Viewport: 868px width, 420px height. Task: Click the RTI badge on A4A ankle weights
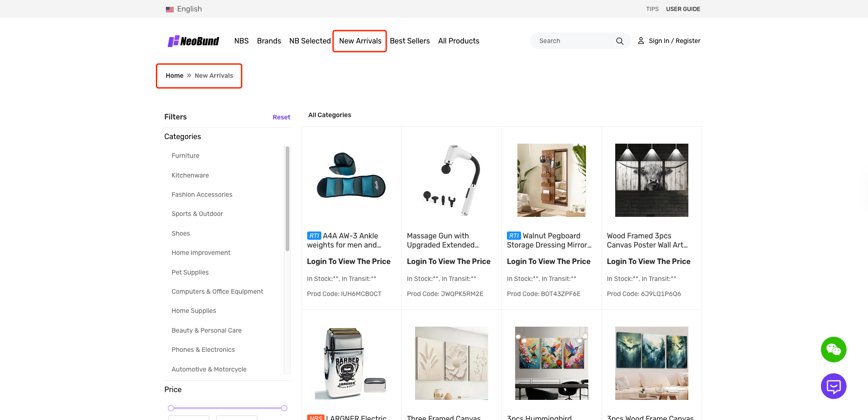314,236
